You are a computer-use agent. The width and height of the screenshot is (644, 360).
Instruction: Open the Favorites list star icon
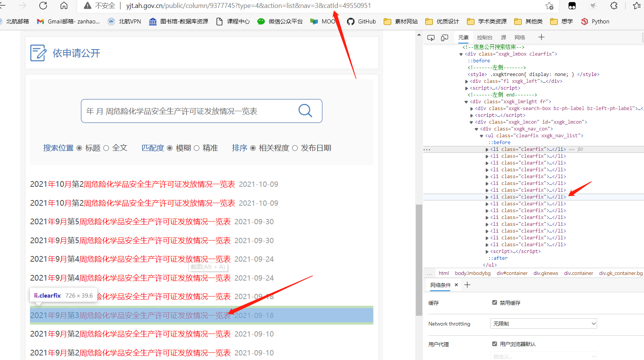[x=636, y=6]
